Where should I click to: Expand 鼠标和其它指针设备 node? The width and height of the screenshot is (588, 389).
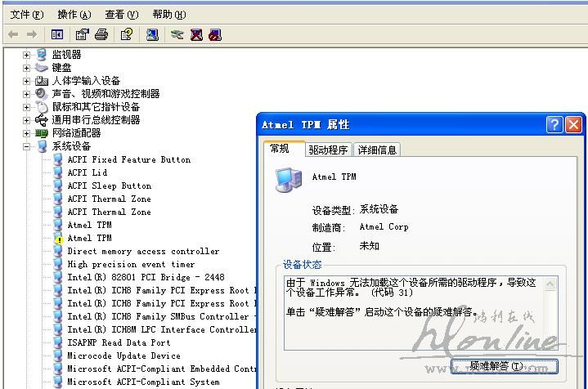click(26, 108)
